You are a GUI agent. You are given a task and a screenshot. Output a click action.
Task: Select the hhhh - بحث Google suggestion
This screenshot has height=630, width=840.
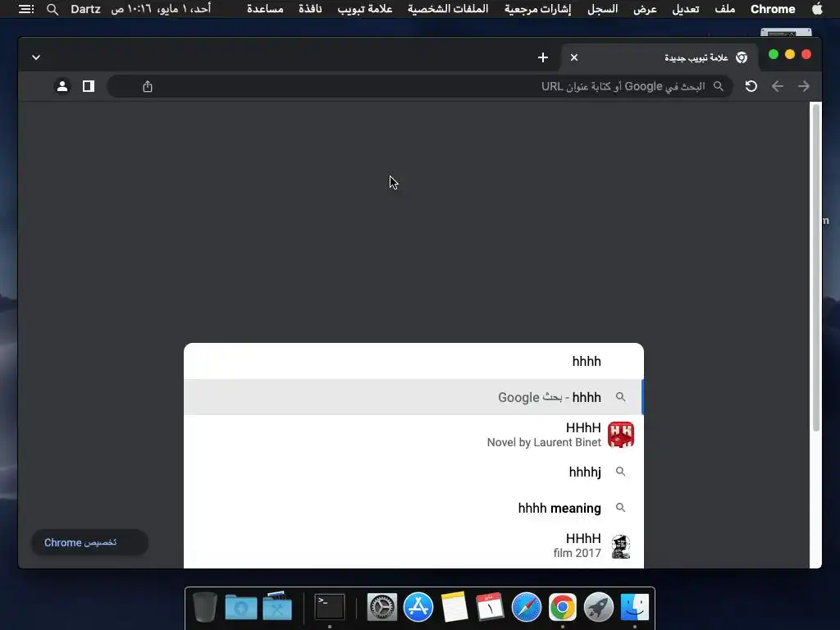click(413, 397)
